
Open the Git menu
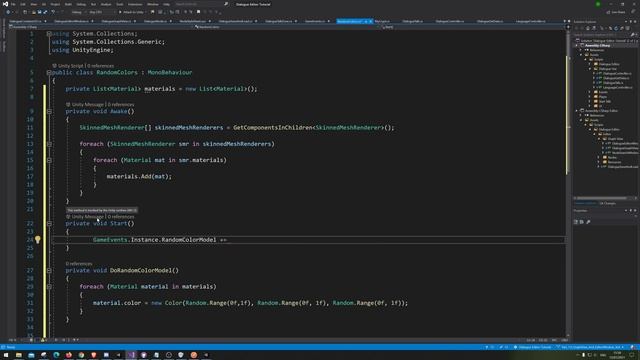(44, 4)
